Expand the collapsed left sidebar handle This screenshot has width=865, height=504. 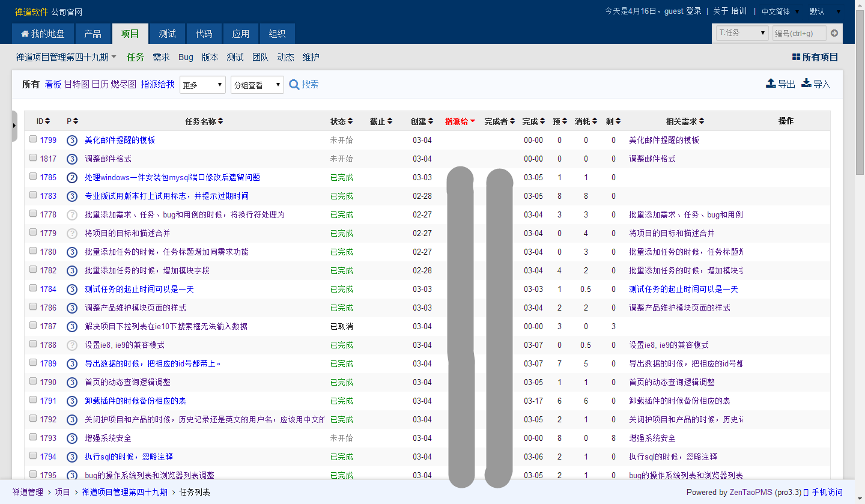tap(14, 126)
